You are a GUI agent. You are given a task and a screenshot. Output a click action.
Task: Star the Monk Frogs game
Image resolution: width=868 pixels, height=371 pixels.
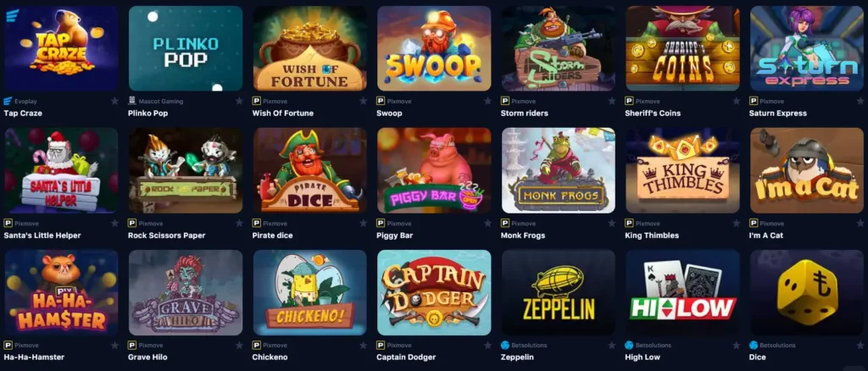[612, 224]
